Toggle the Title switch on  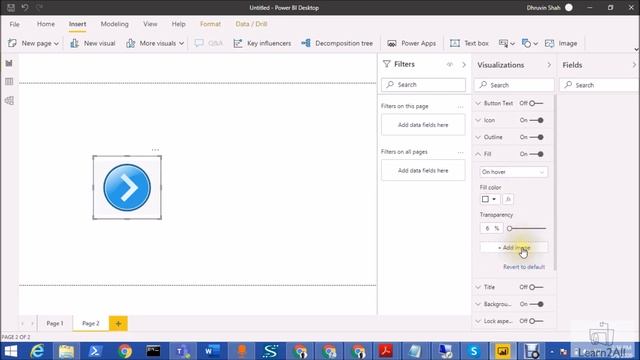coord(536,287)
